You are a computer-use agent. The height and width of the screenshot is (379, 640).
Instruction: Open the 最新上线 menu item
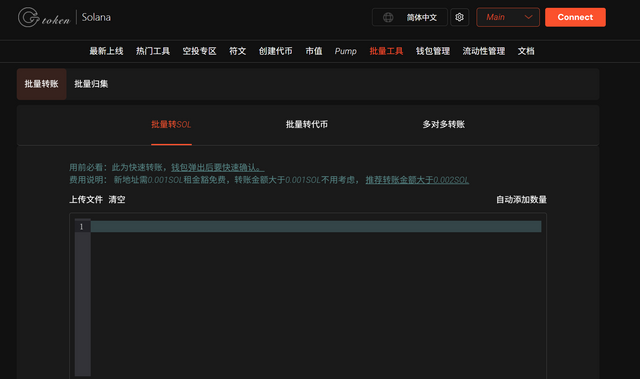pos(106,51)
